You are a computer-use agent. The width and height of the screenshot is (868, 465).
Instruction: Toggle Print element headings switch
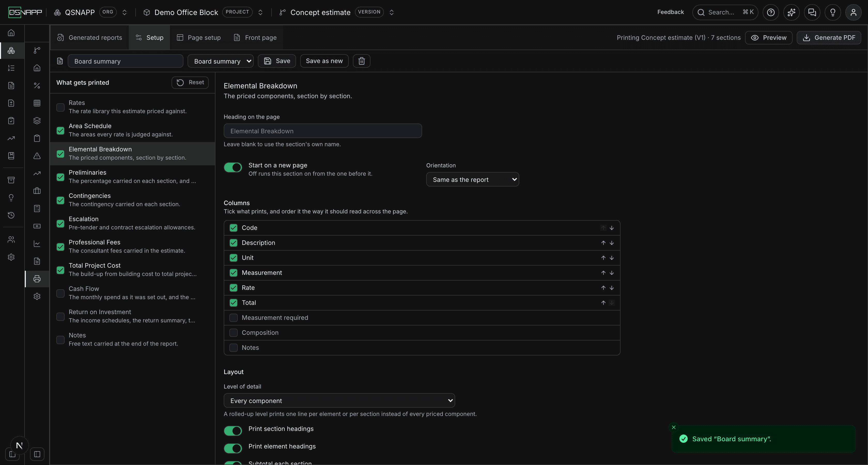233,448
